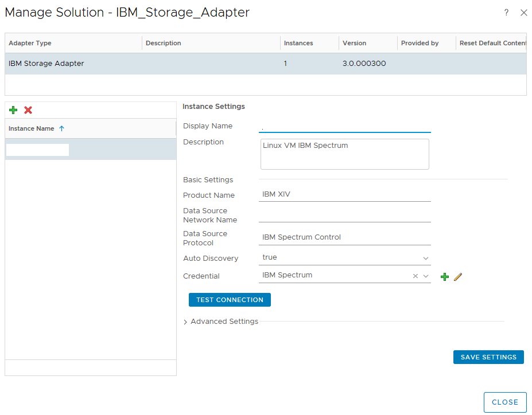Edit the IBM Spectrum credential with pencil icon
Screen dimensions: 532x415
pyautogui.click(x=457, y=276)
